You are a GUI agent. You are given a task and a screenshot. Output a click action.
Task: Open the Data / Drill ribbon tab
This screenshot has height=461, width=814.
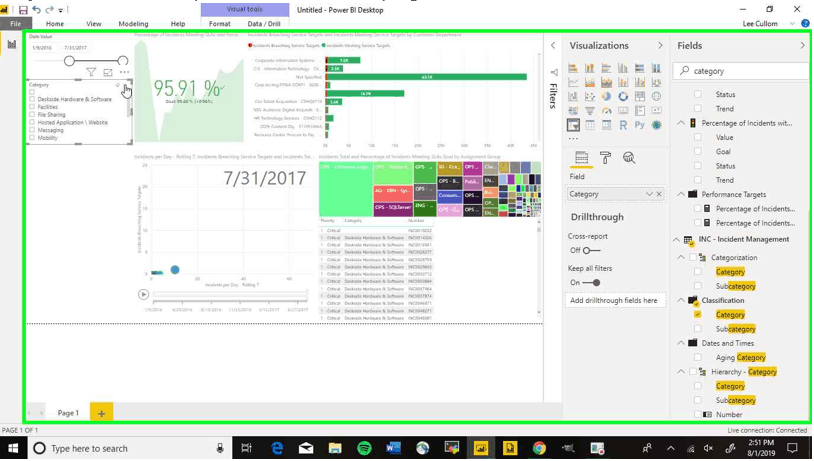(x=264, y=23)
